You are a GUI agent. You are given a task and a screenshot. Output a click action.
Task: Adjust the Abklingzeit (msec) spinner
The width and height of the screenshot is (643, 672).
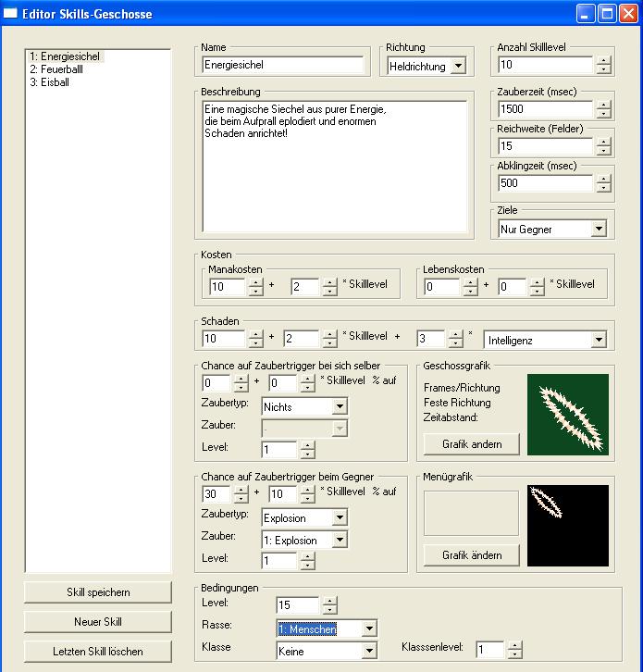pyautogui.click(x=603, y=183)
